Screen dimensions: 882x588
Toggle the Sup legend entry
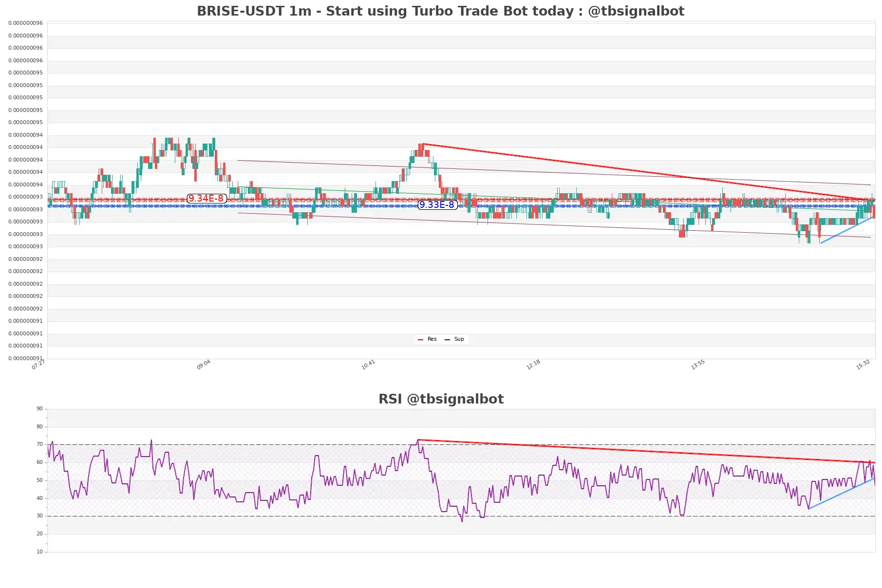click(454, 339)
